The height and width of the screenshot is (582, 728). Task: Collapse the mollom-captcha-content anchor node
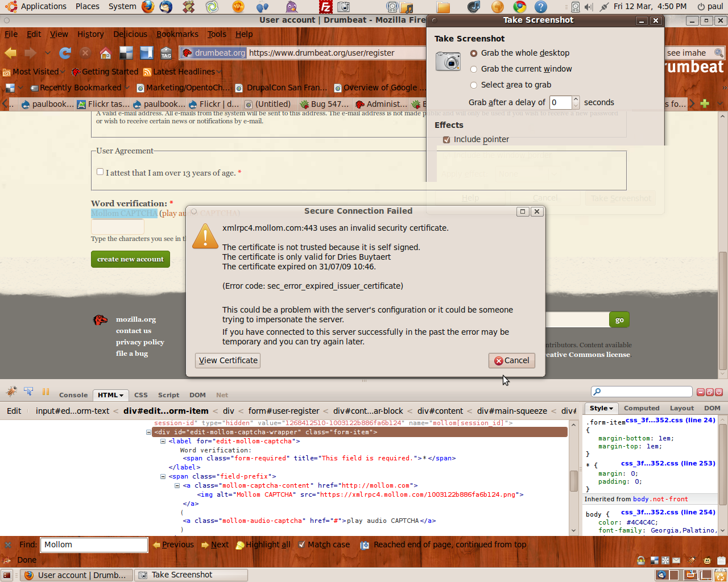pos(177,485)
